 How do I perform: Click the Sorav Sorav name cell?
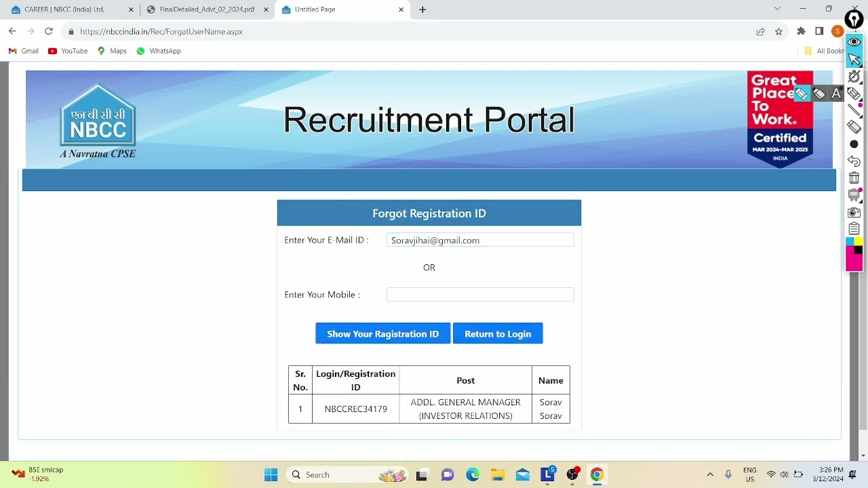pos(551,409)
